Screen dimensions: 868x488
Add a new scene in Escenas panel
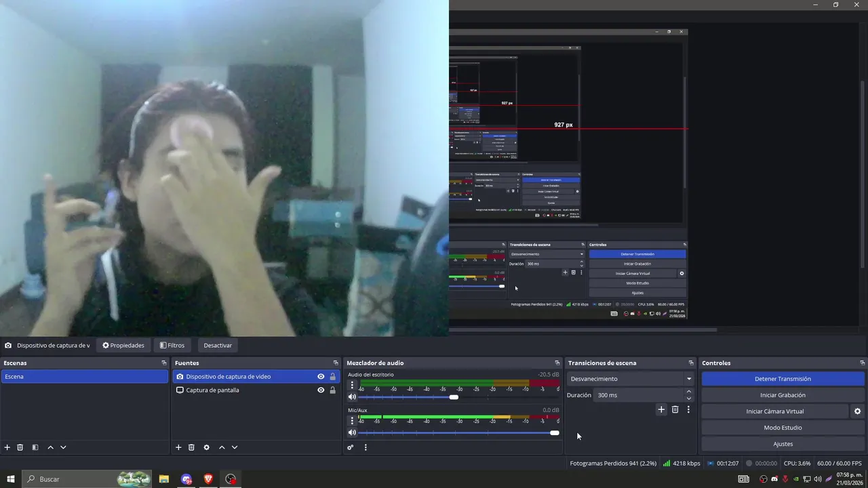(7, 447)
